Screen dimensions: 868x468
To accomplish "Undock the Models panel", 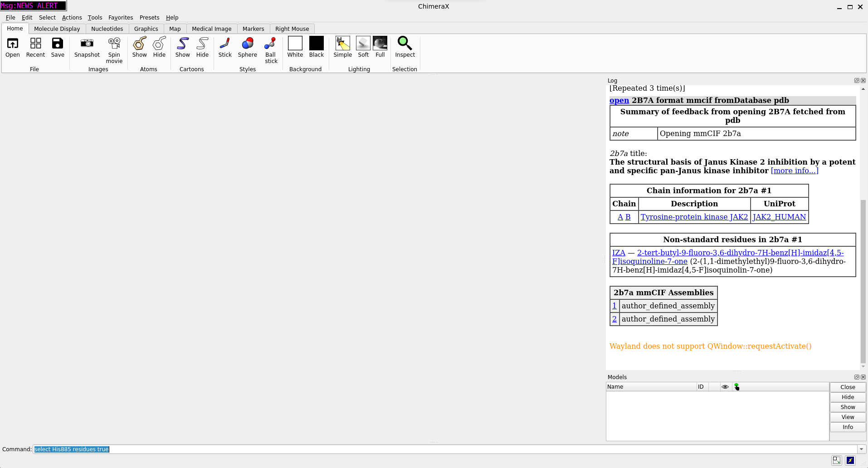I will coord(856,377).
